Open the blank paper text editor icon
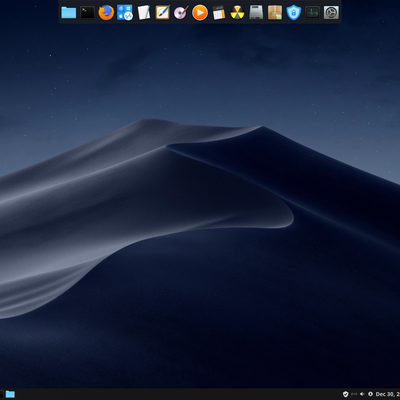The height and width of the screenshot is (400, 400). [x=144, y=13]
